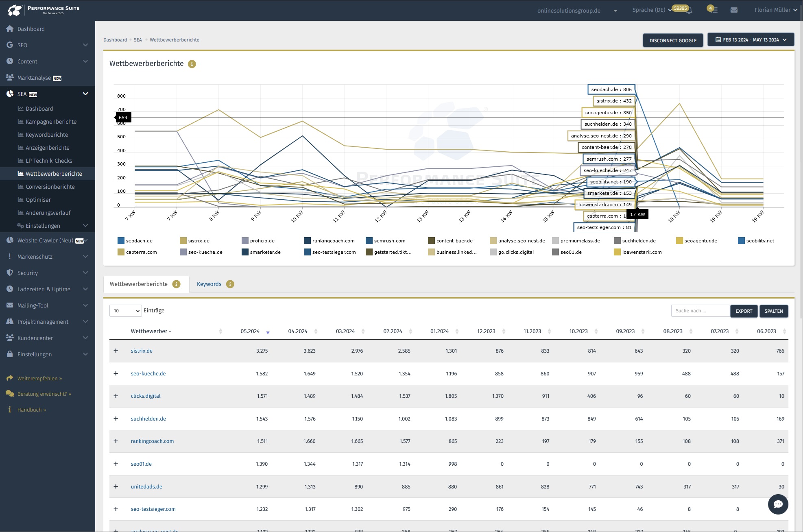This screenshot has width=803, height=532.
Task: Toggle proficio.de series in chart legend
Action: click(x=258, y=241)
